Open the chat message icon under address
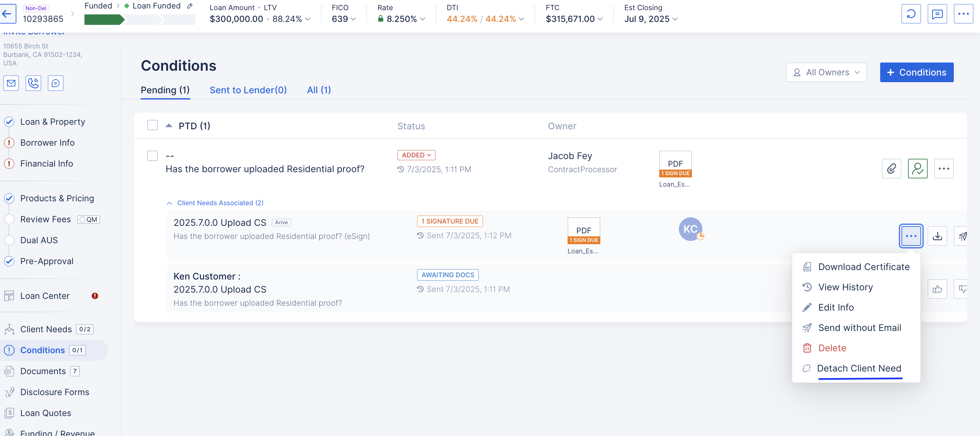980x436 pixels. coord(56,83)
